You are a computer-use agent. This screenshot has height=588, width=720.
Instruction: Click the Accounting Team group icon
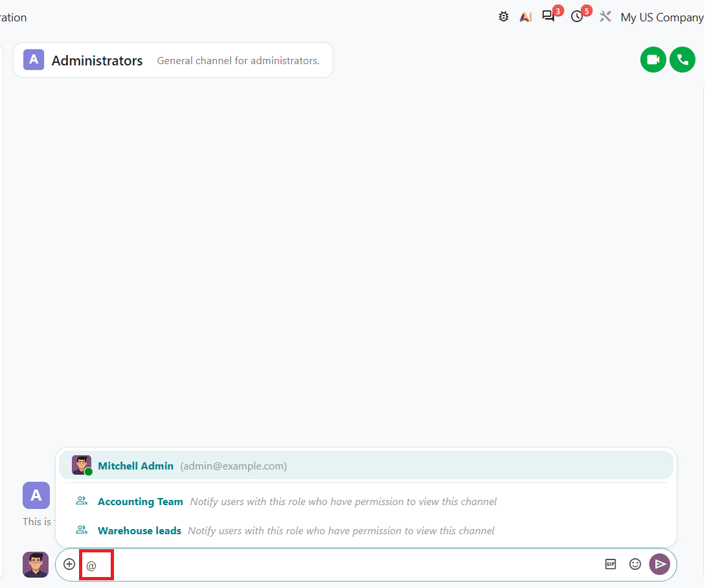click(82, 501)
